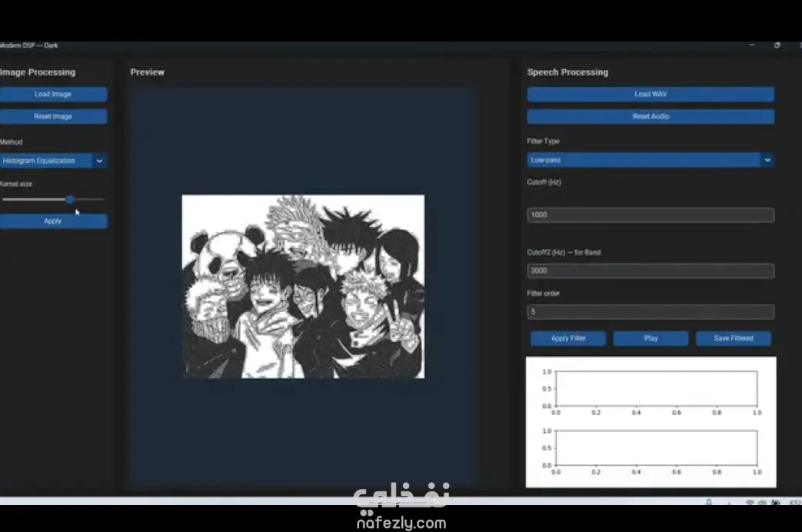Click the Load Image button
Image resolution: width=802 pixels, height=532 pixels.
(53, 94)
